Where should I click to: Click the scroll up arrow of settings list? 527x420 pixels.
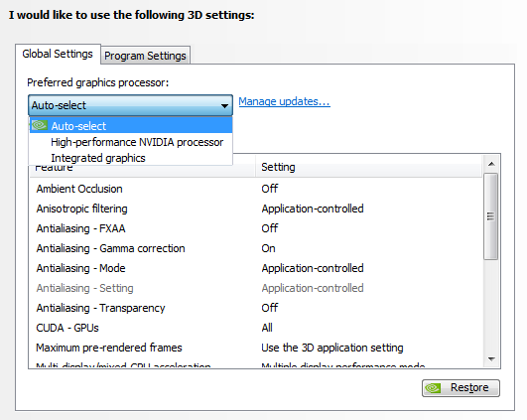point(491,164)
